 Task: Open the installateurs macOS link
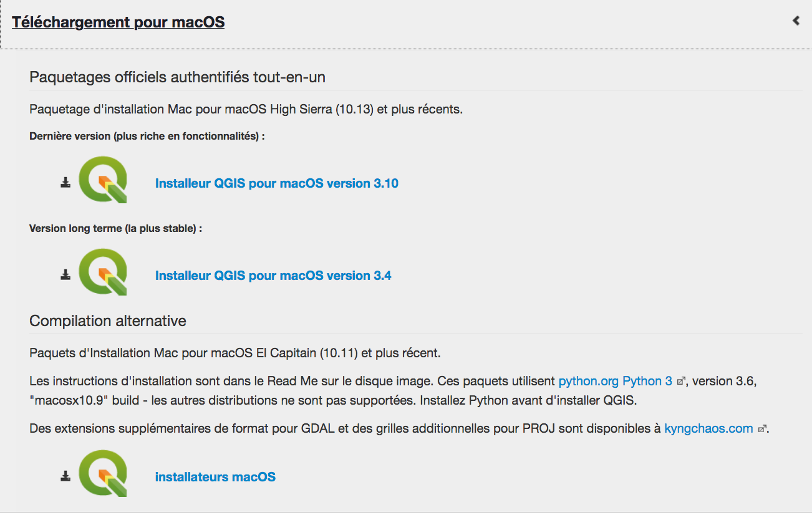click(x=215, y=476)
